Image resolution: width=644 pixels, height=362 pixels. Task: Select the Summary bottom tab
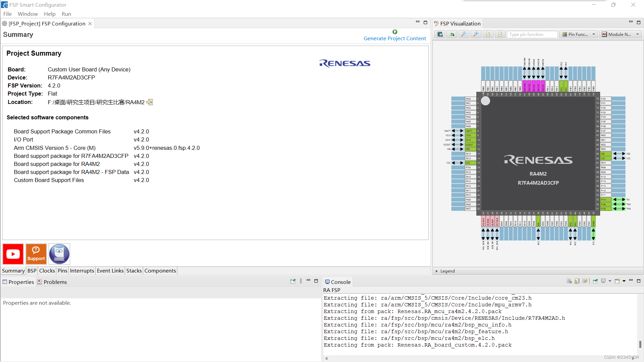coord(13,271)
